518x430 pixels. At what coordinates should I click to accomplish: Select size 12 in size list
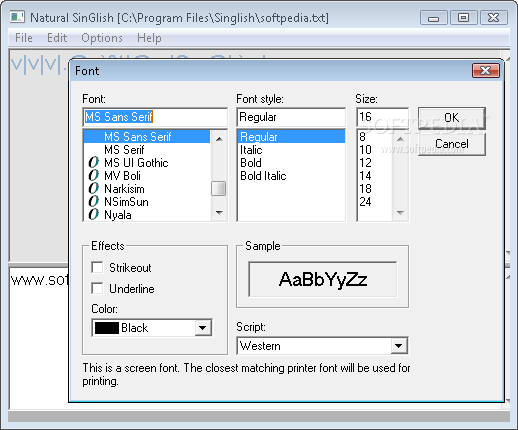point(375,163)
